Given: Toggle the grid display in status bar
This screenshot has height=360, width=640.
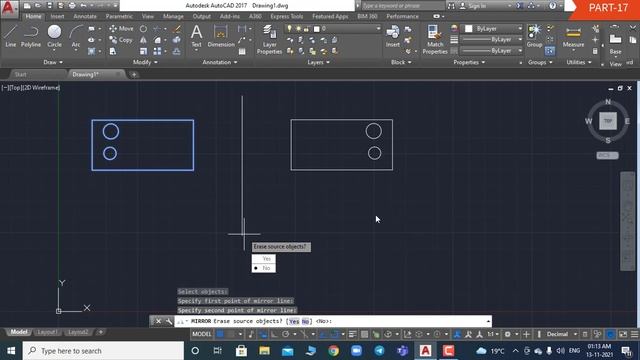Looking at the screenshot, I should [x=220, y=334].
